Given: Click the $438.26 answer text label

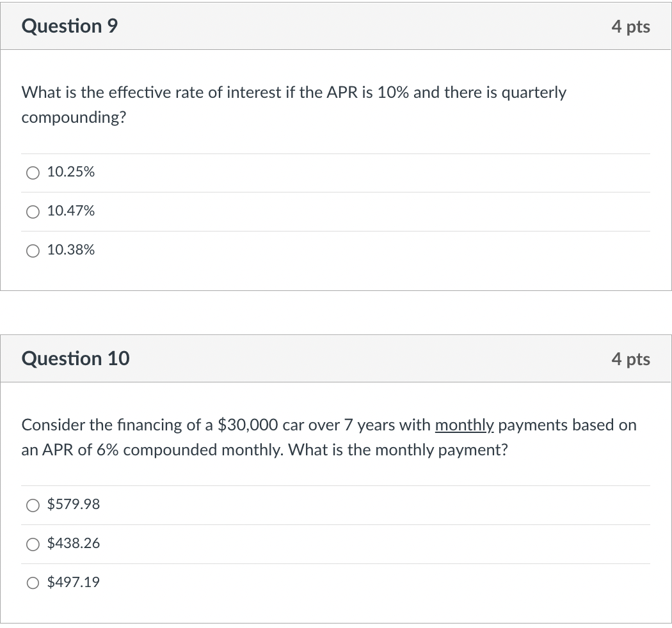Looking at the screenshot, I should tap(73, 544).
